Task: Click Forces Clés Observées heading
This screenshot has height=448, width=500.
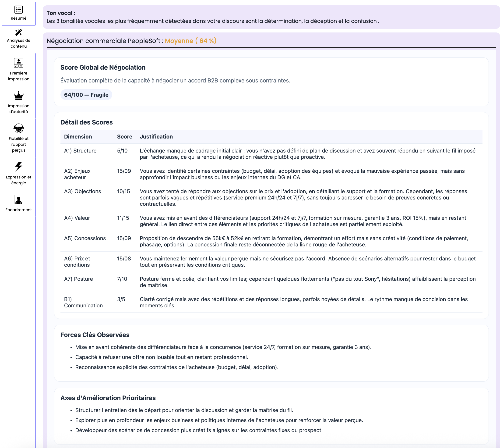Action: tap(95, 335)
